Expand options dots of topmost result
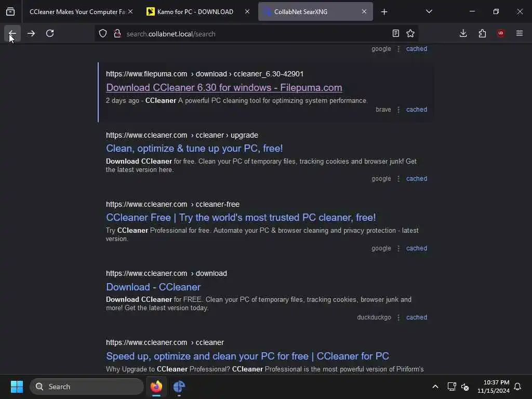This screenshot has height=399, width=532. pyautogui.click(x=398, y=49)
